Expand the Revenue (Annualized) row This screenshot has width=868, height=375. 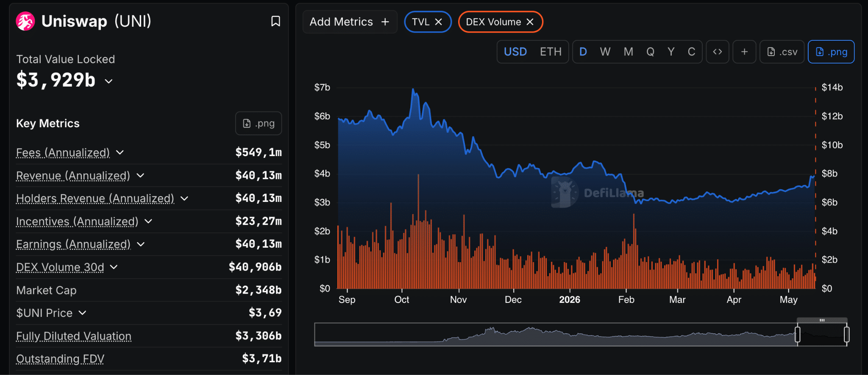[140, 175]
